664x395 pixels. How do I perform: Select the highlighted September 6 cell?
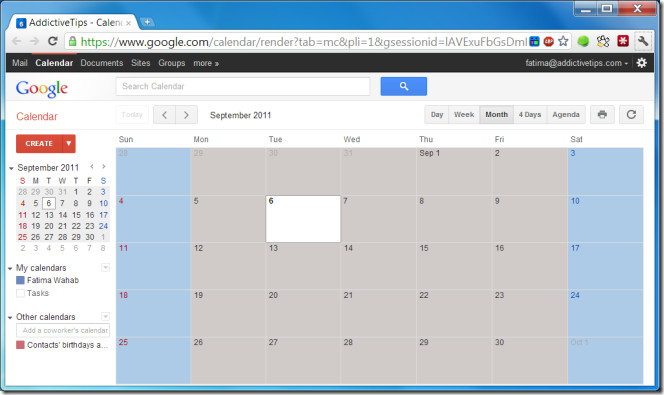303,219
